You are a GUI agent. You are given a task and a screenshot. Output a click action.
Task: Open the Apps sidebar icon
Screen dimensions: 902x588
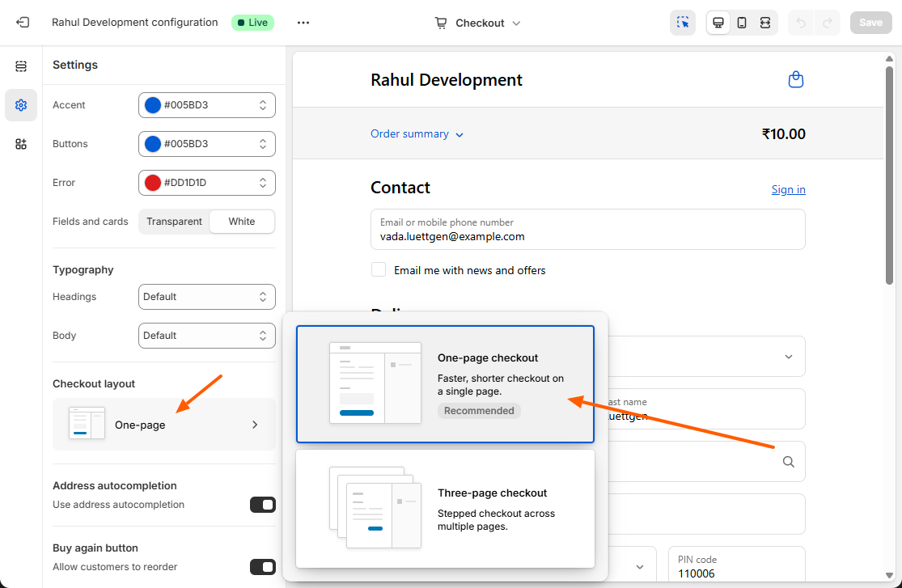(21, 144)
